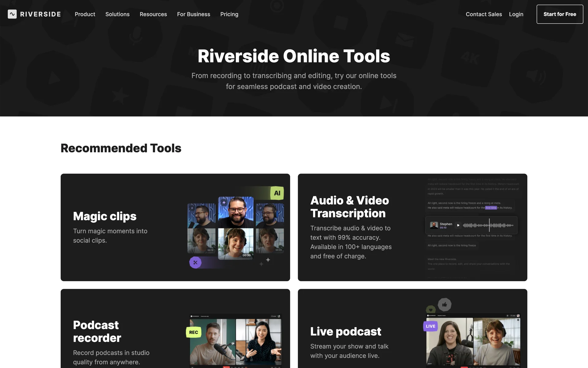
Task: Click Contact Sales link
Action: [x=484, y=14]
